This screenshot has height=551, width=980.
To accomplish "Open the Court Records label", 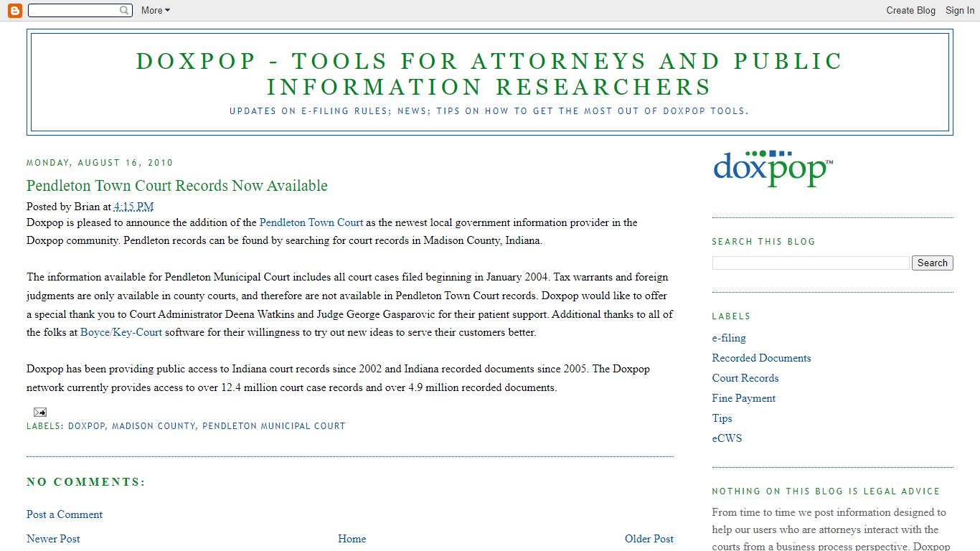I will (x=745, y=378).
